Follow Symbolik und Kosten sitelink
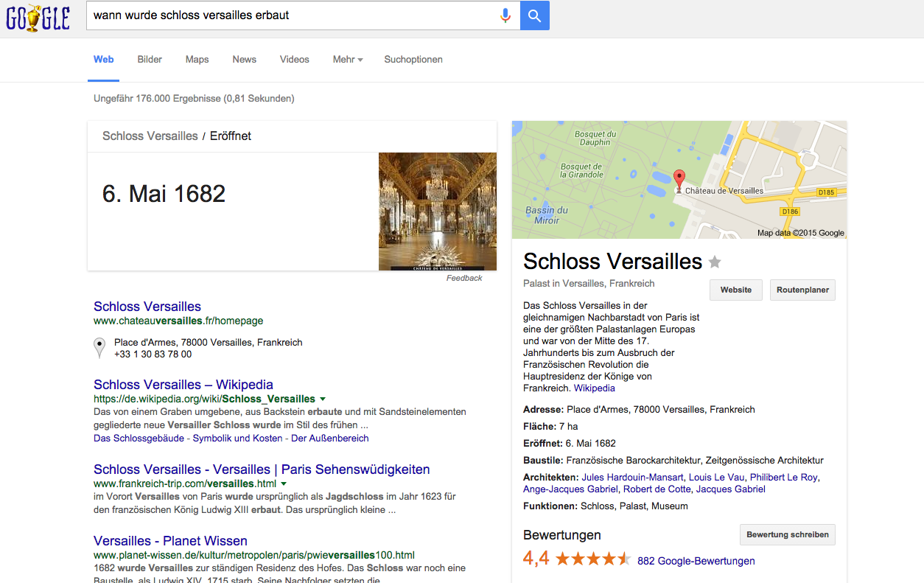The width and height of the screenshot is (924, 583). [x=237, y=438]
